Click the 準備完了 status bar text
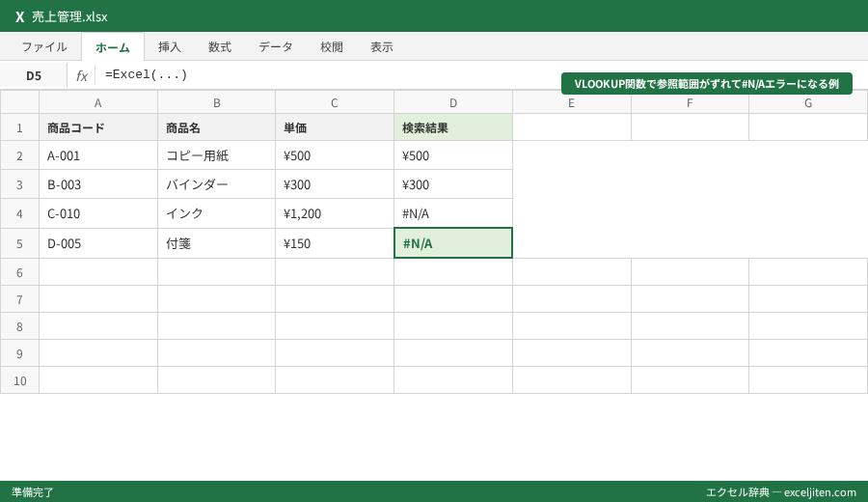Image resolution: width=868 pixels, height=502 pixels. (33, 492)
